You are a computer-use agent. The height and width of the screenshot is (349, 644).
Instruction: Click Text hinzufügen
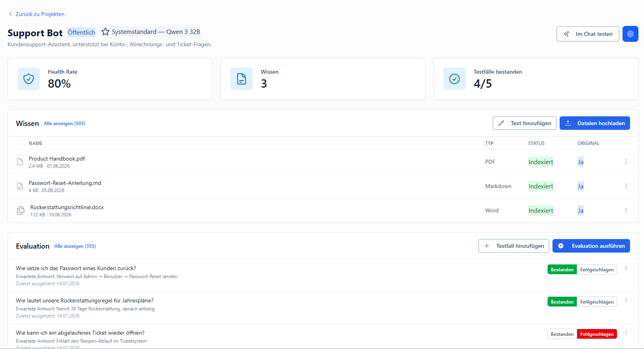pos(524,123)
